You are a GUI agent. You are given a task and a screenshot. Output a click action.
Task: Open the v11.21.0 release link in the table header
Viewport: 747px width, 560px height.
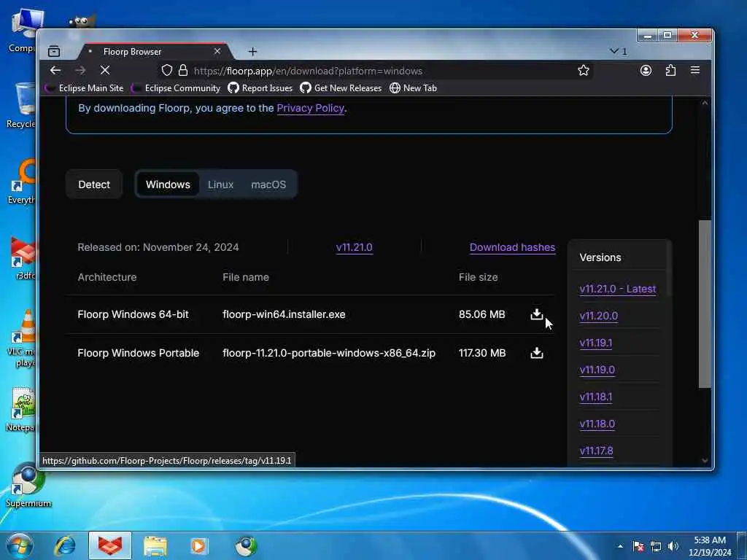354,247
